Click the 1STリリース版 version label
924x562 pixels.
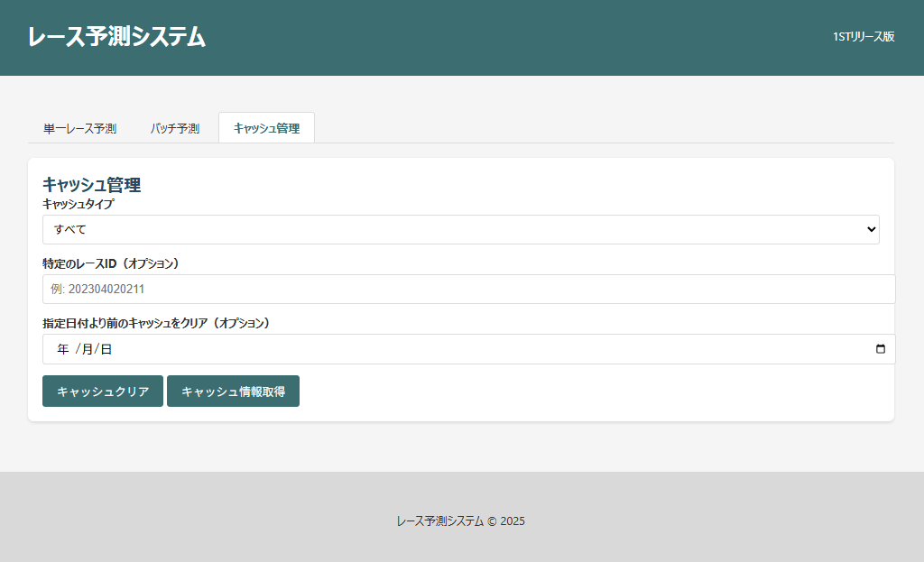pos(864,37)
